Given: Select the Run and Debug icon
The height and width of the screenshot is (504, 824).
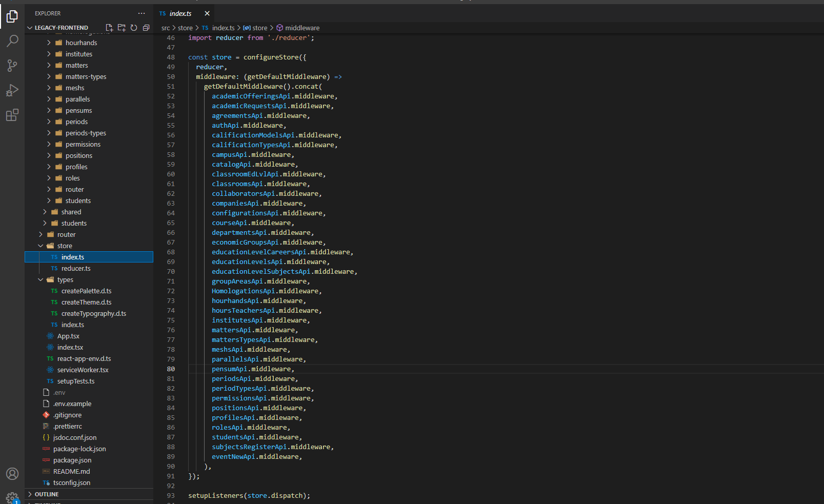Looking at the screenshot, I should click(12, 90).
